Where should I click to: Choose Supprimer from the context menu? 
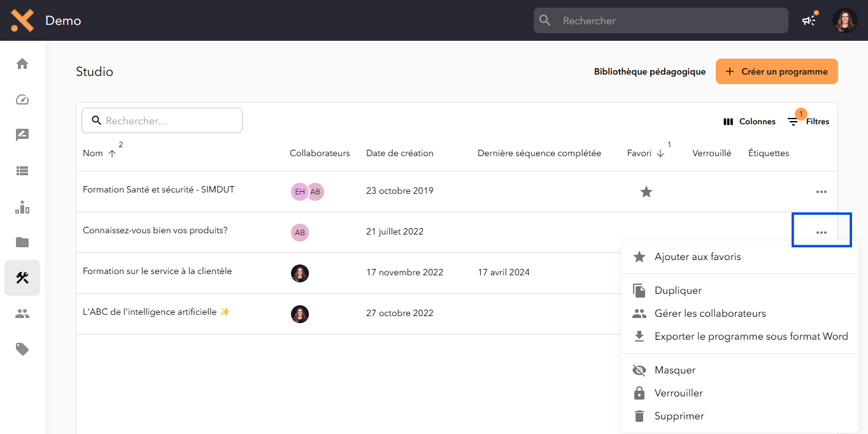740,416
